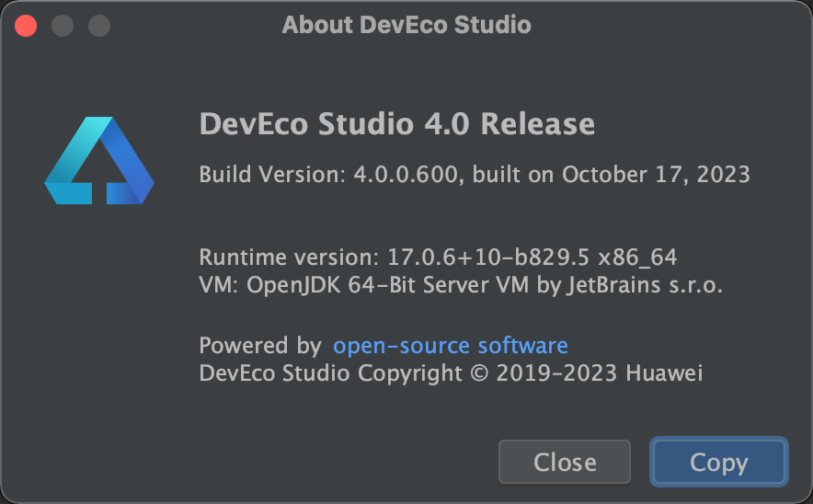Select the DevEco Studio 4.0 Release heading
813x504 pixels.
click(x=397, y=124)
